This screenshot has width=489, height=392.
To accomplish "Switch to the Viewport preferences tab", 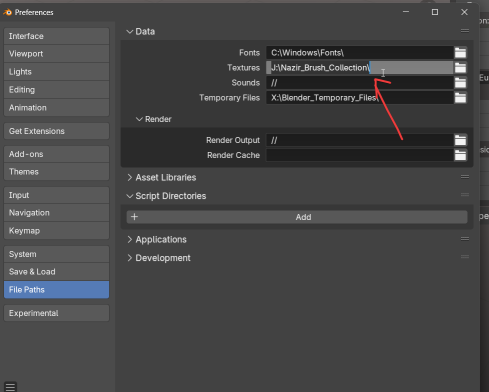I will (56, 54).
